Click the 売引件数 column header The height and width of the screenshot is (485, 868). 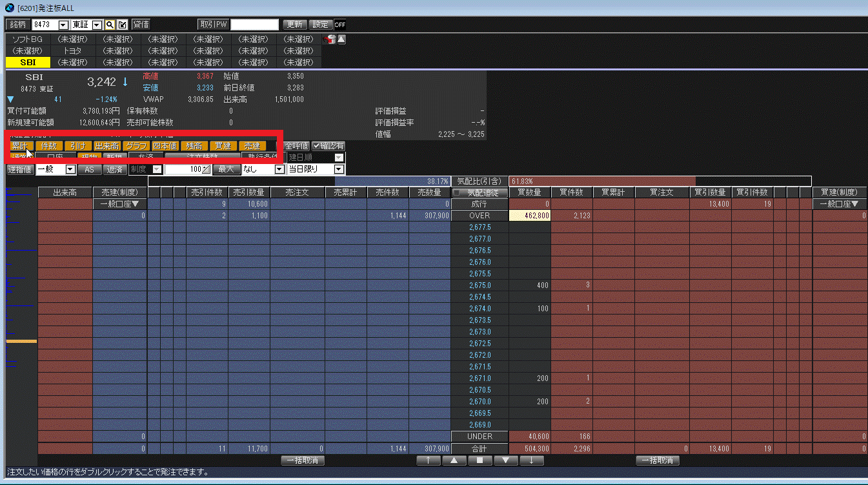[207, 192]
